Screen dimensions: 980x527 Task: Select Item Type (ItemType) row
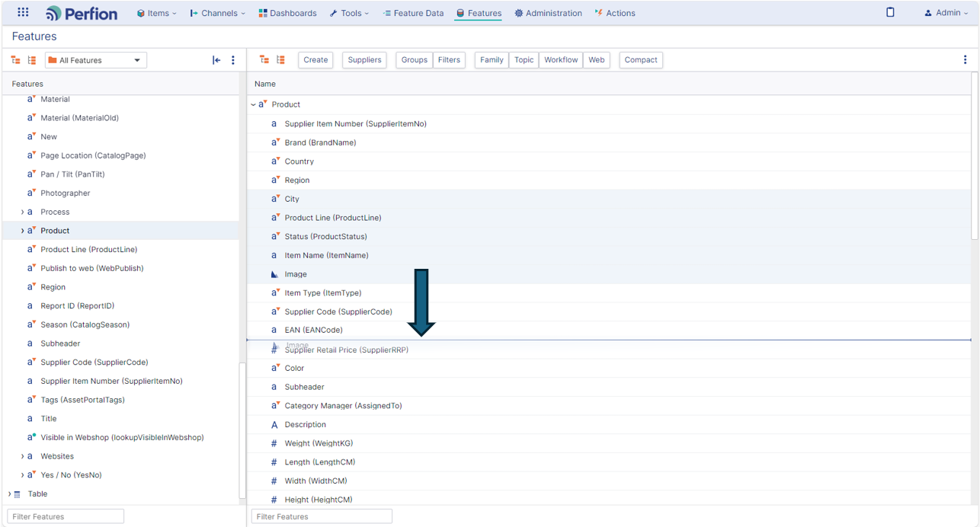pyautogui.click(x=609, y=292)
